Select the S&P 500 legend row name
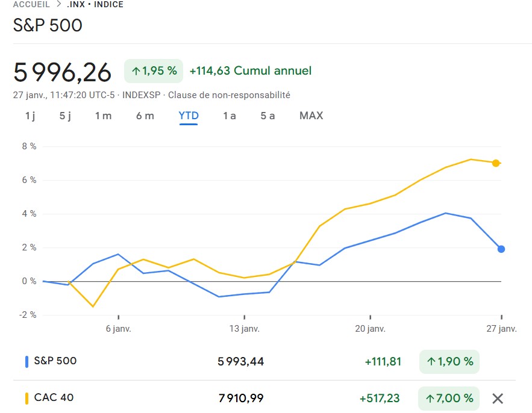The height and width of the screenshot is (413, 532). coord(55,361)
